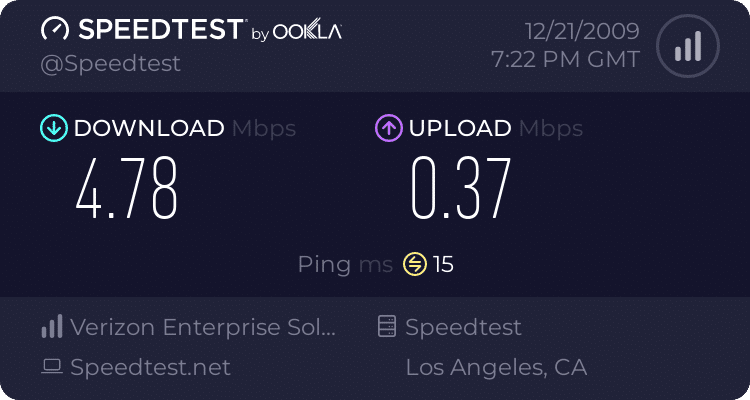Open the Speedtest.net link
This screenshot has height=400, width=750.
(x=150, y=367)
